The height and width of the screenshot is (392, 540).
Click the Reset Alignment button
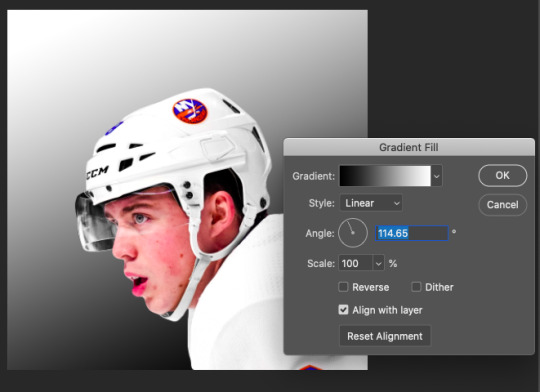[385, 336]
